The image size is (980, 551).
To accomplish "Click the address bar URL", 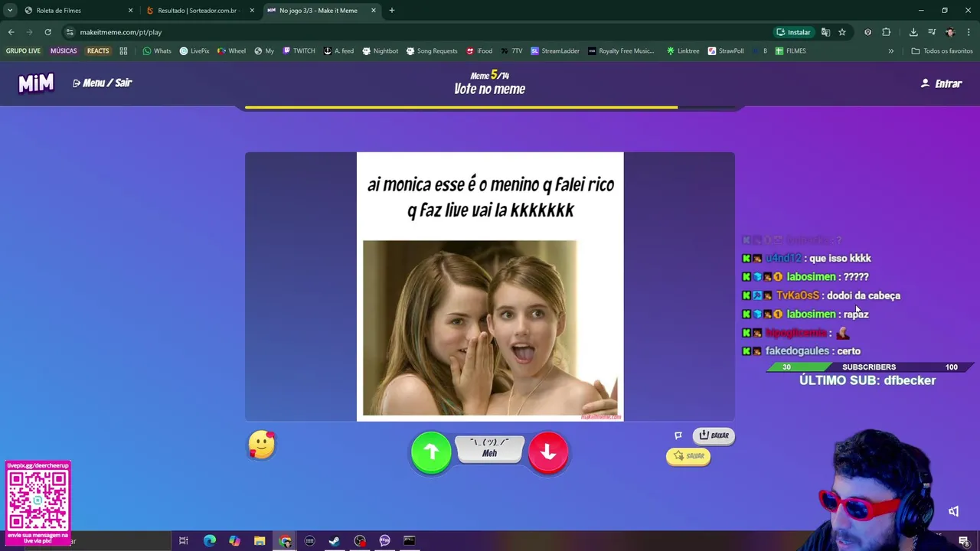I will pyautogui.click(x=121, y=32).
